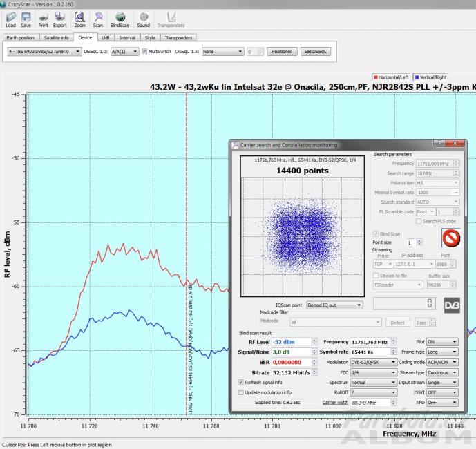Image resolution: width=476 pixels, height=449 pixels.
Task: Click the Print toolbar icon
Action: tap(43, 20)
